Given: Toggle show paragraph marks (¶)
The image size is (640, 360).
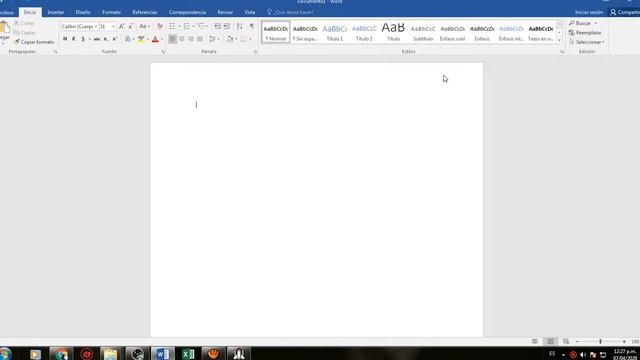Looking at the screenshot, I should (x=252, y=26).
